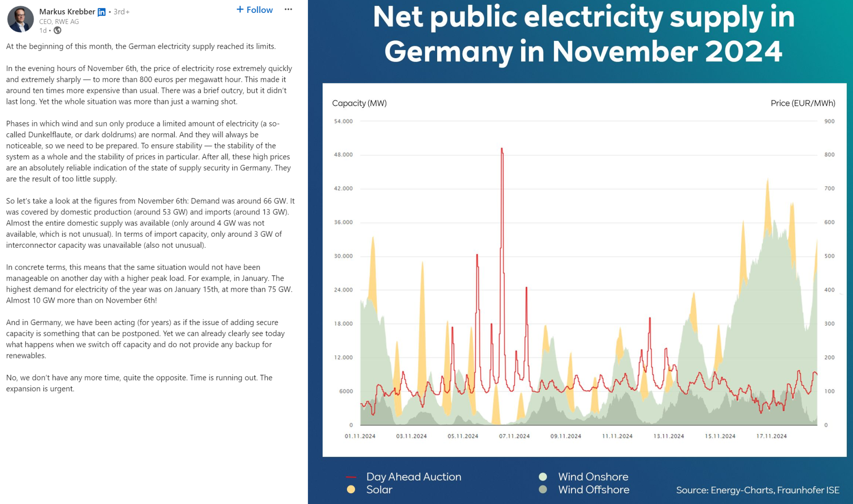This screenshot has height=504, width=853.
Task: Click the Wind Onshore legend dot
Action: pos(543,477)
